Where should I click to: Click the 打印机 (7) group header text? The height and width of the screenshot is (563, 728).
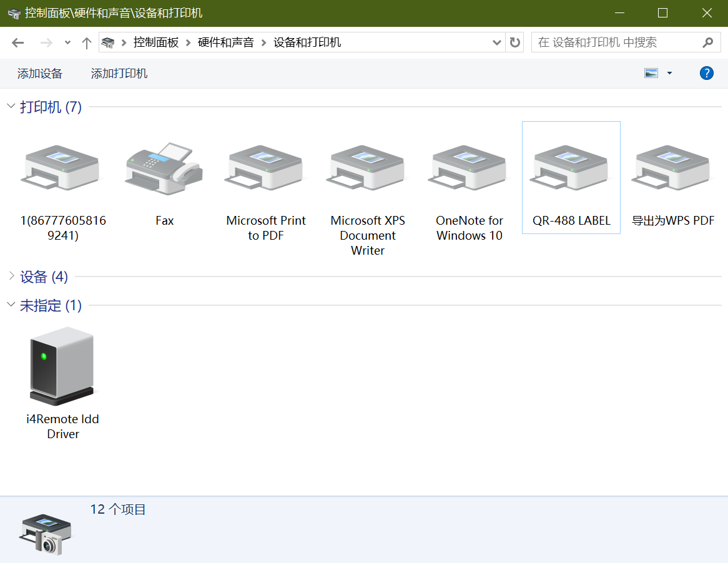click(x=51, y=107)
